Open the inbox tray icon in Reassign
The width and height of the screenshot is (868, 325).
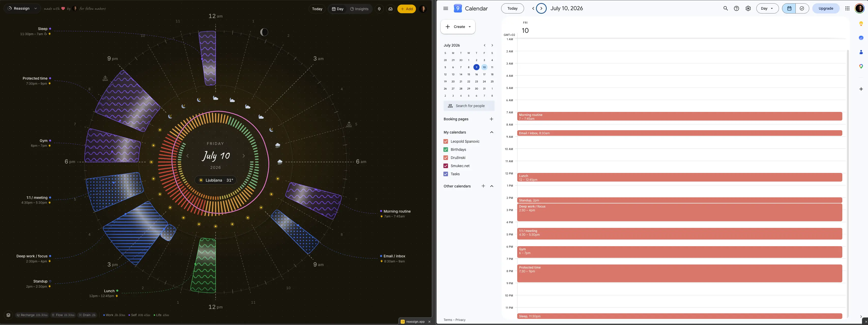tap(390, 9)
